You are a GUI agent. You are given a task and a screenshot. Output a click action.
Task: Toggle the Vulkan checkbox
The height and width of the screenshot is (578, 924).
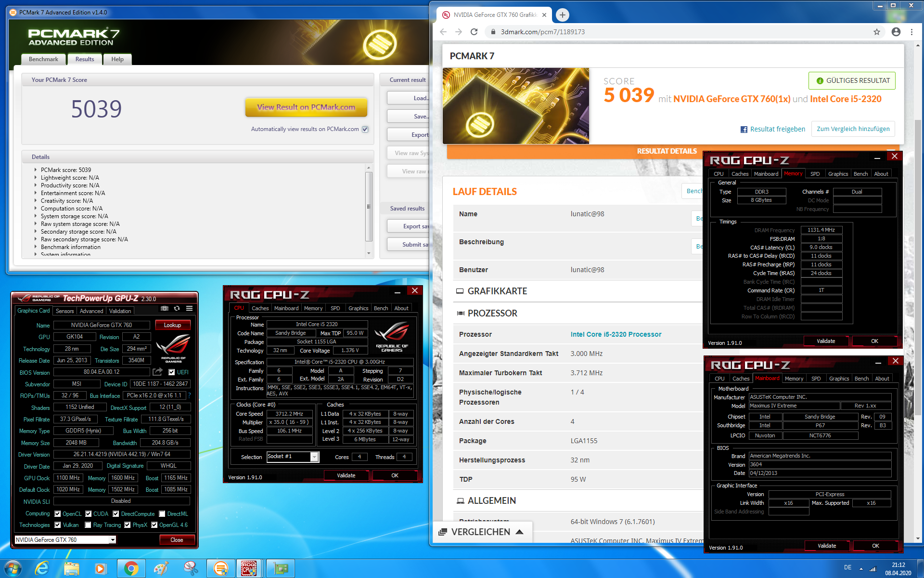(x=58, y=525)
